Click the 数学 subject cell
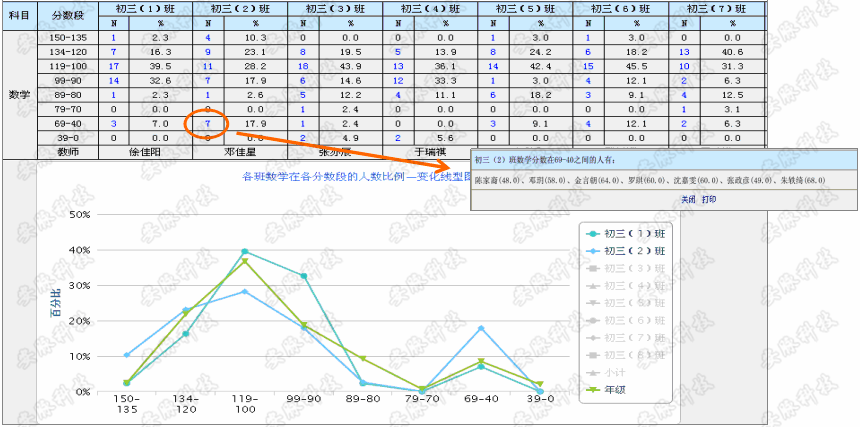 (18, 95)
